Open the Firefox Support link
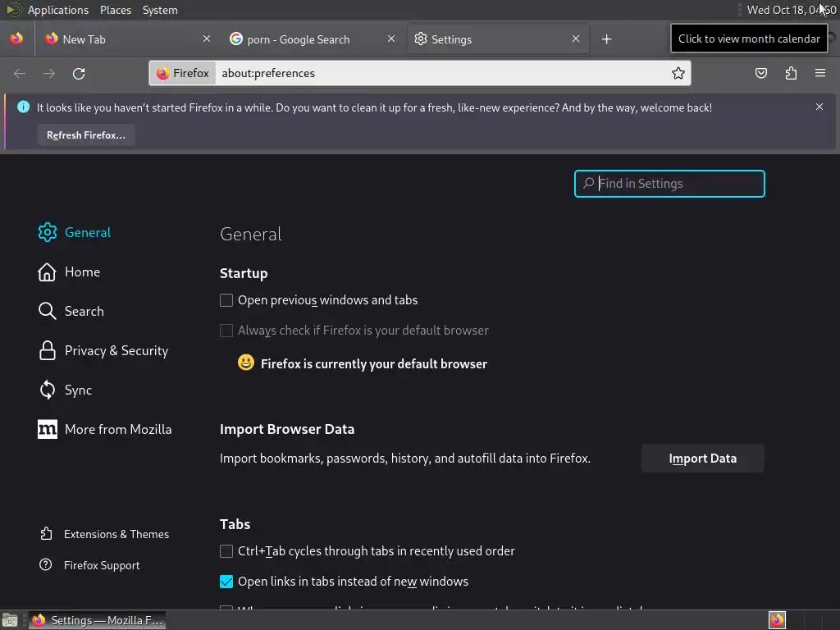 click(x=101, y=565)
